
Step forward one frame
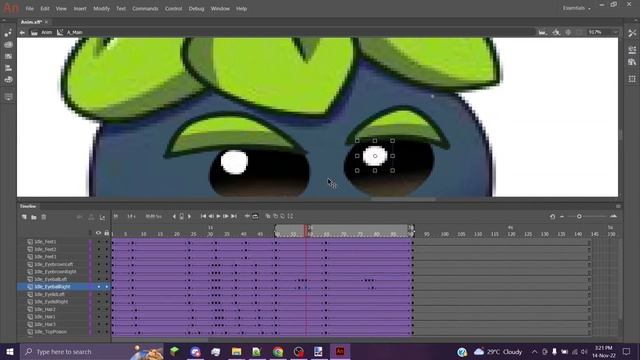coord(226,216)
